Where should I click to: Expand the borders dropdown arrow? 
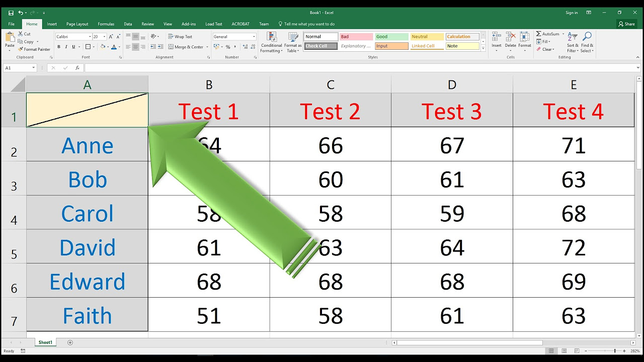(94, 47)
